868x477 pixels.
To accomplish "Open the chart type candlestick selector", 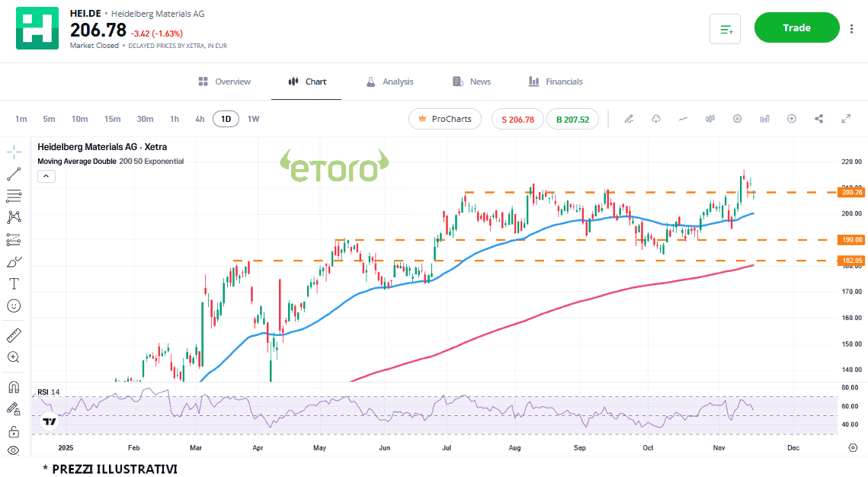I will [710, 119].
